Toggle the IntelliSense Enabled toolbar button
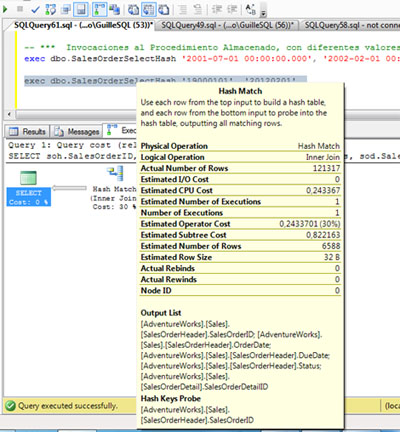The height and width of the screenshot is (432, 400). coord(81,9)
